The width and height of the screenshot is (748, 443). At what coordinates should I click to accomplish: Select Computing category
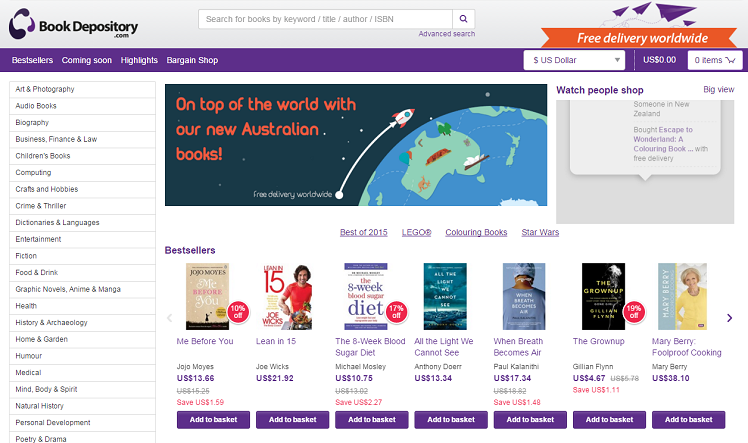tap(83, 173)
